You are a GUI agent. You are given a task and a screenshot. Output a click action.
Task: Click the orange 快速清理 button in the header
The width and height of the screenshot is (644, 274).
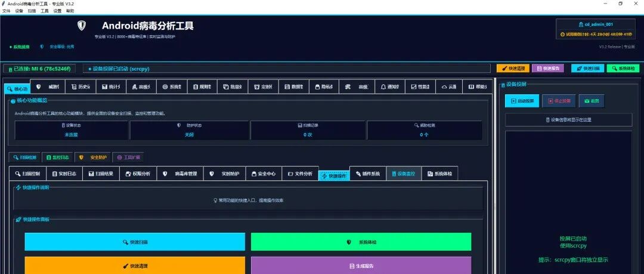pos(513,68)
